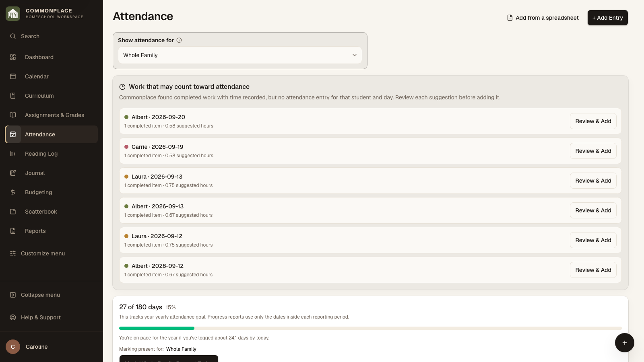Click the Help & Support lifebuoy icon

(x=13, y=317)
